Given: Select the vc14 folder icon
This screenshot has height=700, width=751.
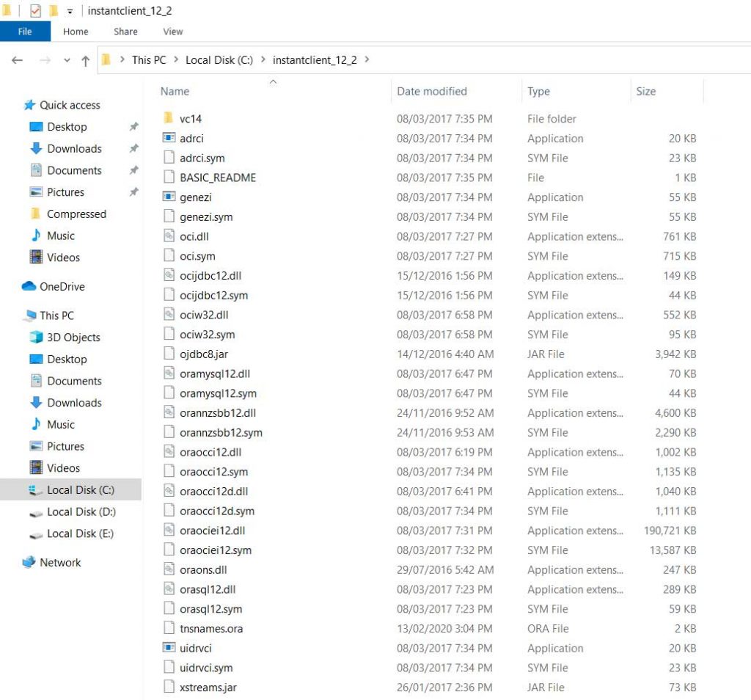Looking at the screenshot, I should pos(168,119).
